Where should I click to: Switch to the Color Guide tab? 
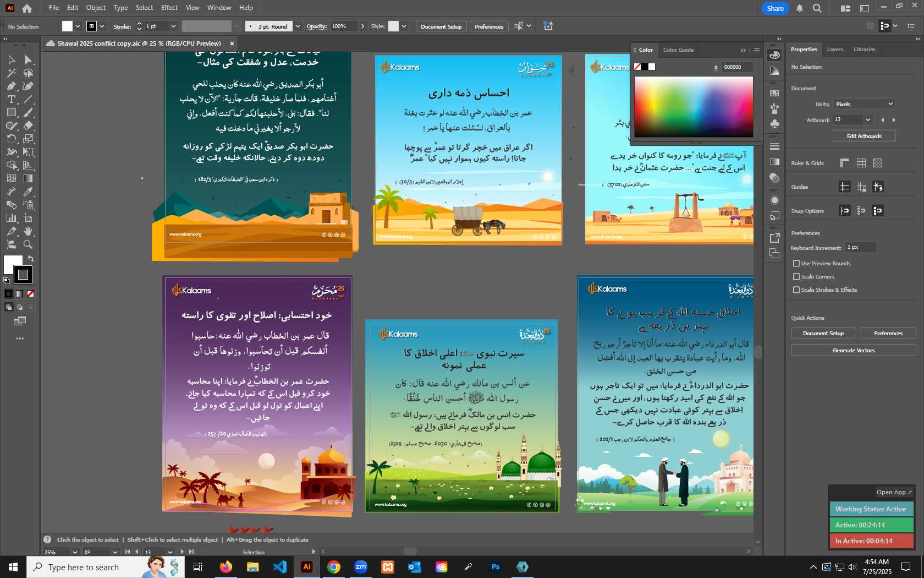coord(678,50)
